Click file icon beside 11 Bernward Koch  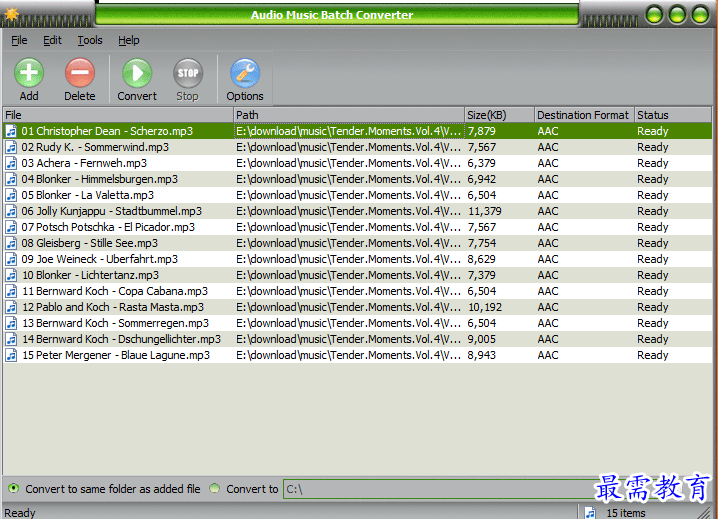[11, 291]
